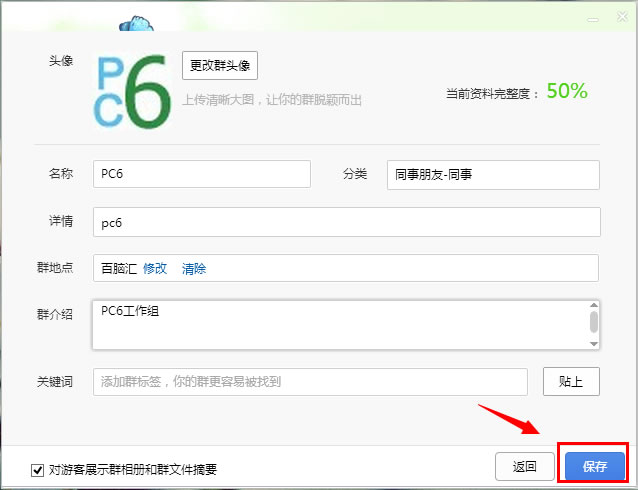Click the cloud icon at the top
Image resolution: width=638 pixels, height=490 pixels.
[x=133, y=22]
